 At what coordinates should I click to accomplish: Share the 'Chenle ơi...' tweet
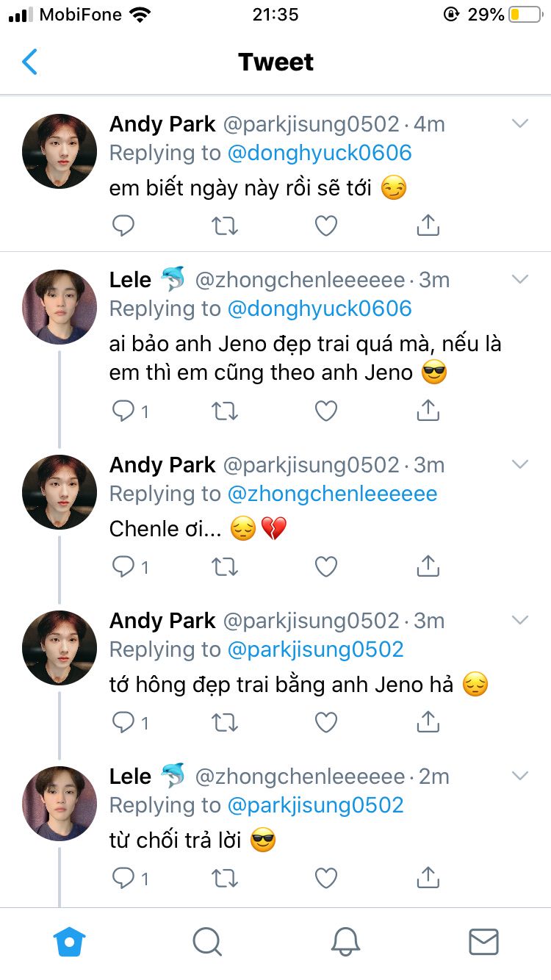point(428,566)
